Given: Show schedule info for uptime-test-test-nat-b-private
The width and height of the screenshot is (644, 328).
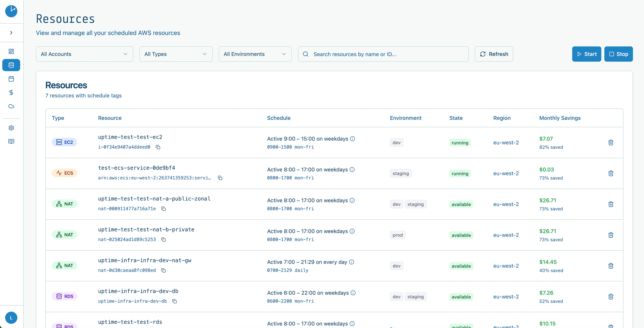Looking at the screenshot, I should (x=352, y=231).
